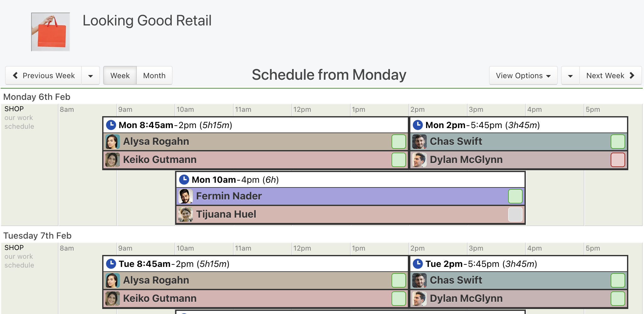Toggle Alysa Rogahn's green status box Monday

point(399,142)
